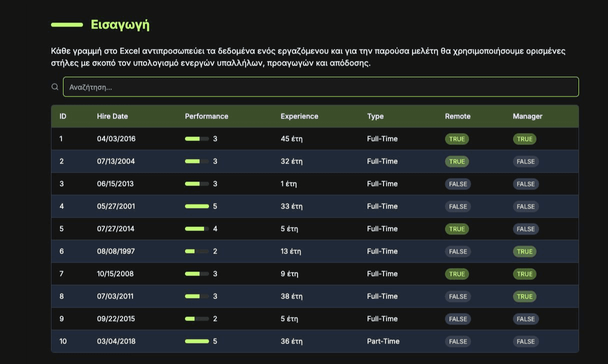Click the Manager column header
608x364 pixels.
coord(527,116)
